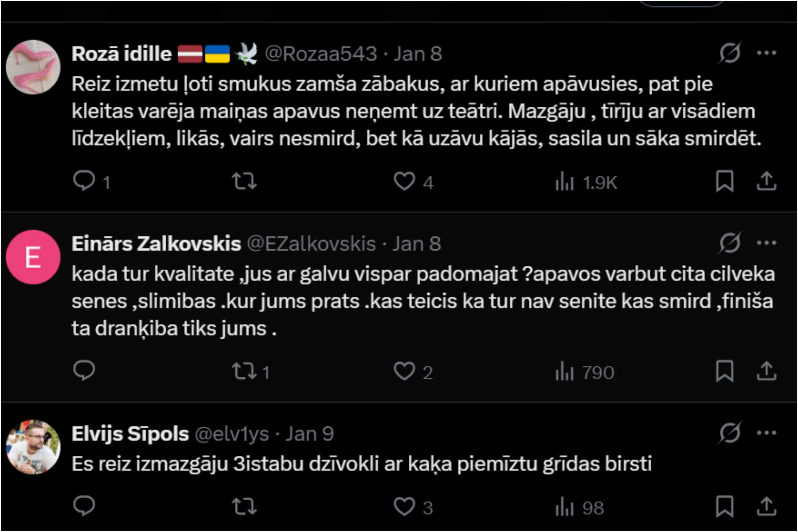Share Rozā idille's tweet
The image size is (798, 532).
pyautogui.click(x=766, y=181)
